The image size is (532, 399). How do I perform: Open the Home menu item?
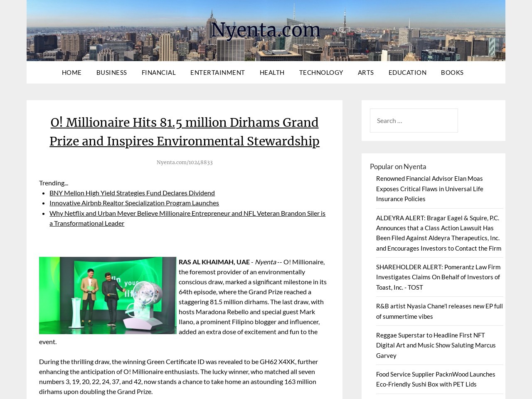click(71, 72)
